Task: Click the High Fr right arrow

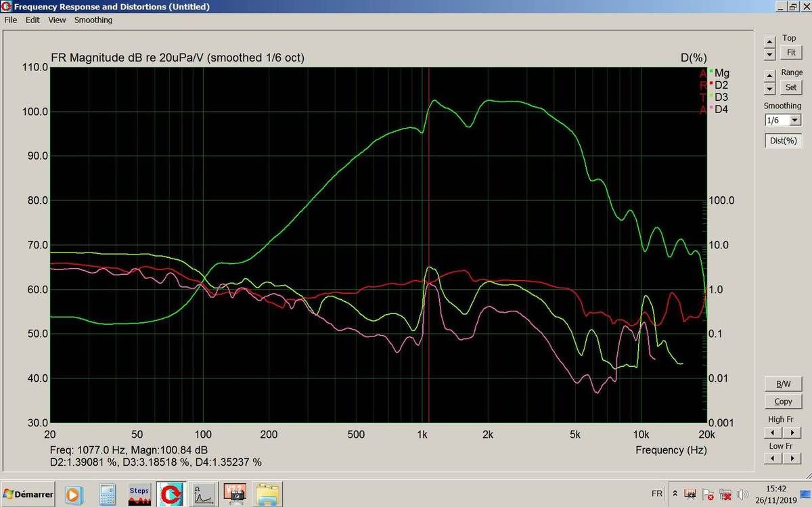Action: pos(792,433)
